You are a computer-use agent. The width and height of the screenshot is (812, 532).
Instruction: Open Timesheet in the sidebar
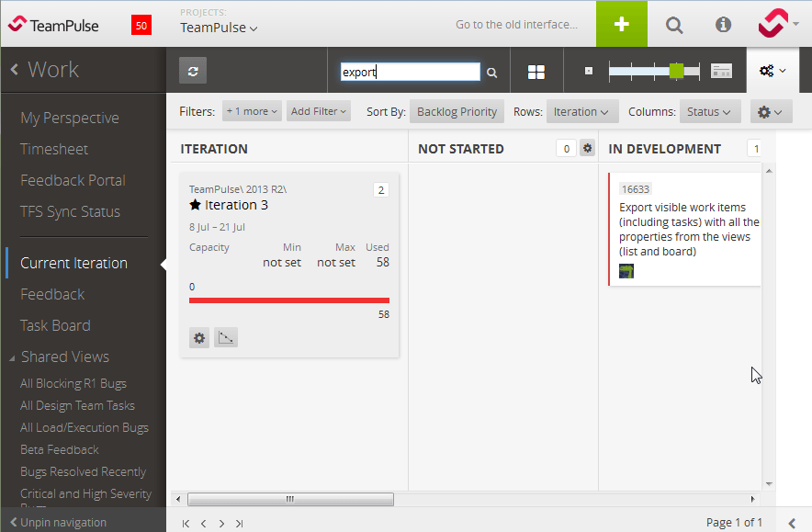click(54, 149)
